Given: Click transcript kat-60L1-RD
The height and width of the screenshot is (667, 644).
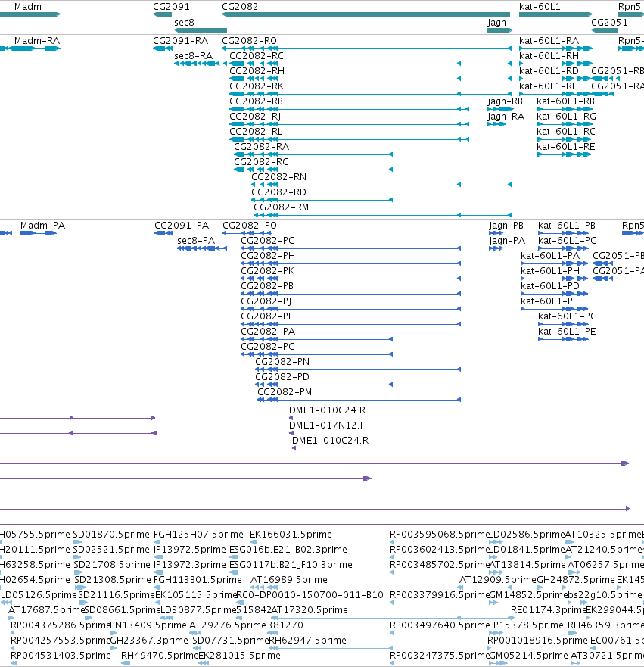Looking at the screenshot, I should click(x=549, y=71).
